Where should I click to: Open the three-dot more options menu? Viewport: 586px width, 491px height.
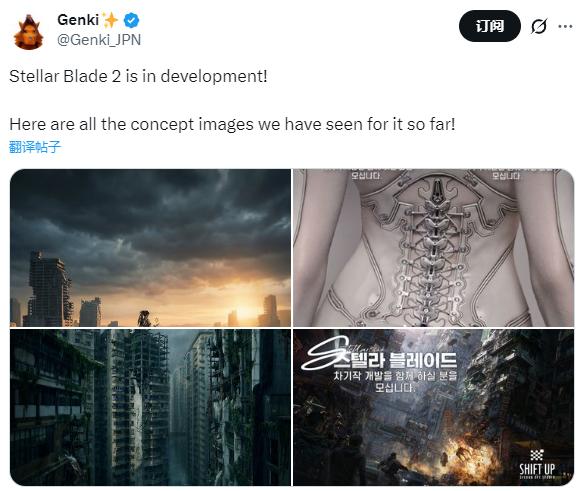pyautogui.click(x=565, y=26)
